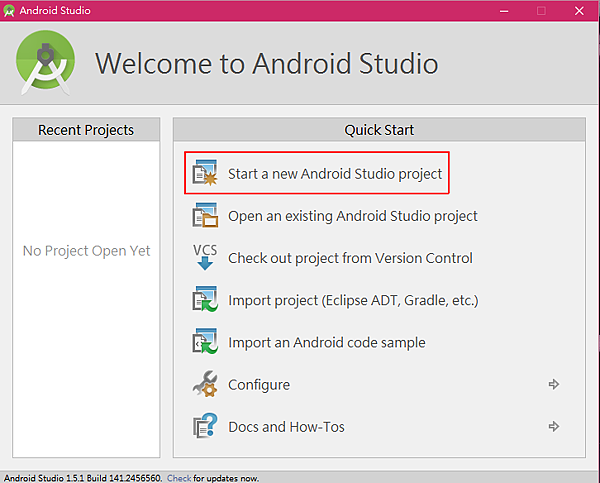This screenshot has width=600, height=483.
Task: Start a new Android Studio project
Action: click(x=334, y=174)
